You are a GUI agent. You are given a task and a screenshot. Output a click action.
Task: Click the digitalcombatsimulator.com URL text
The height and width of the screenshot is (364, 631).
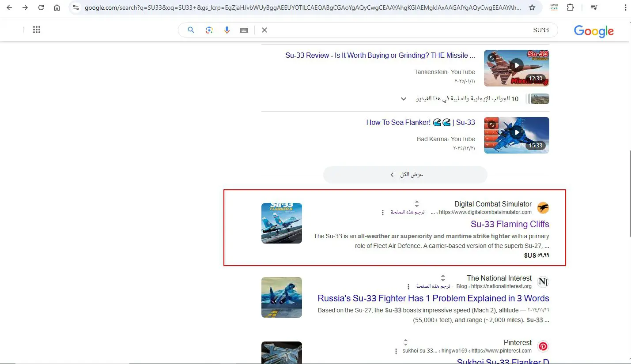pyautogui.click(x=485, y=212)
